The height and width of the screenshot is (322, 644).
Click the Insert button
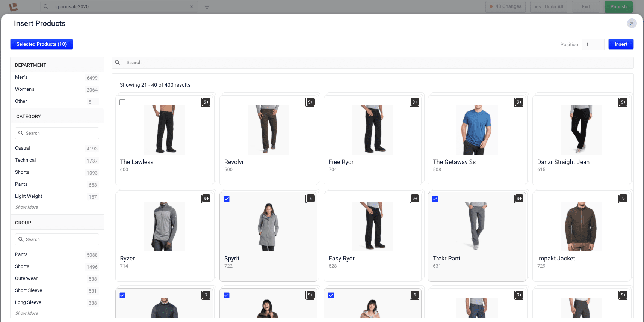(x=621, y=44)
